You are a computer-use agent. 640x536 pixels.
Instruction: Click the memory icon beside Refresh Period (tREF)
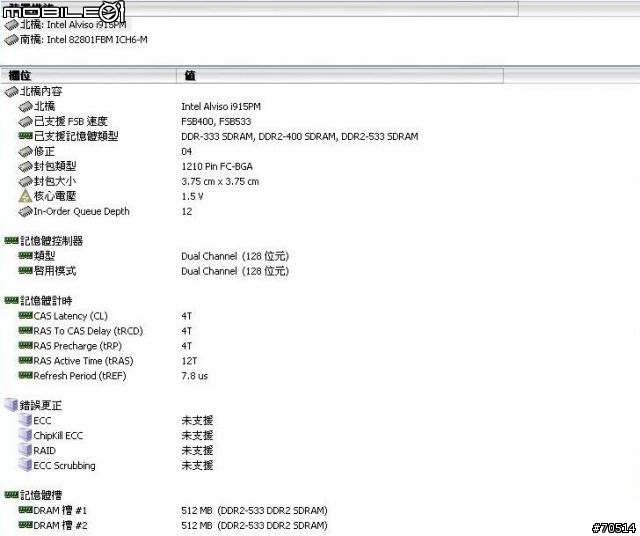coord(25,375)
